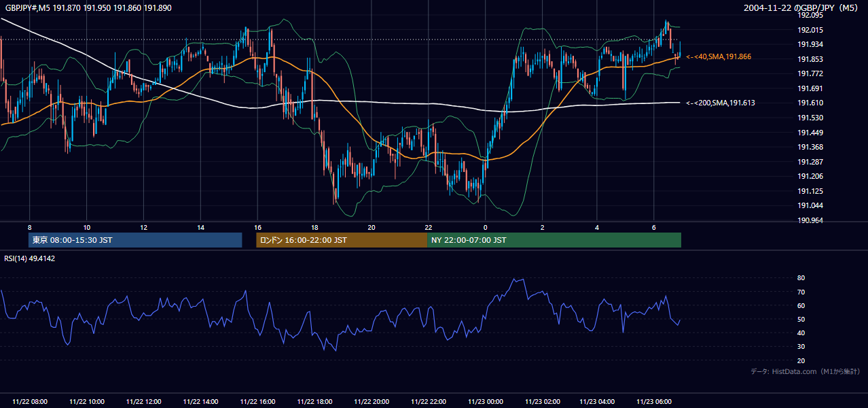Click the bottom time label 11/22 12:00

click(x=144, y=402)
